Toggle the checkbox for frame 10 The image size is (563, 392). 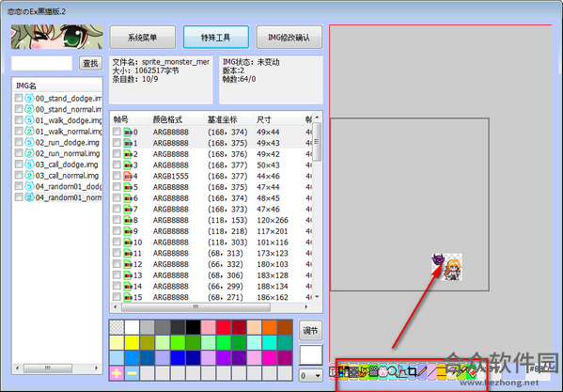117,242
